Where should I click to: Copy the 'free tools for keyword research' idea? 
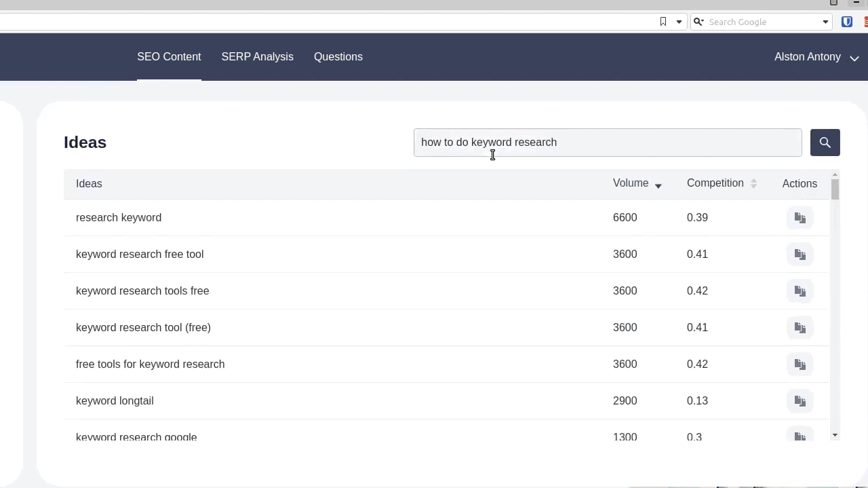800,364
